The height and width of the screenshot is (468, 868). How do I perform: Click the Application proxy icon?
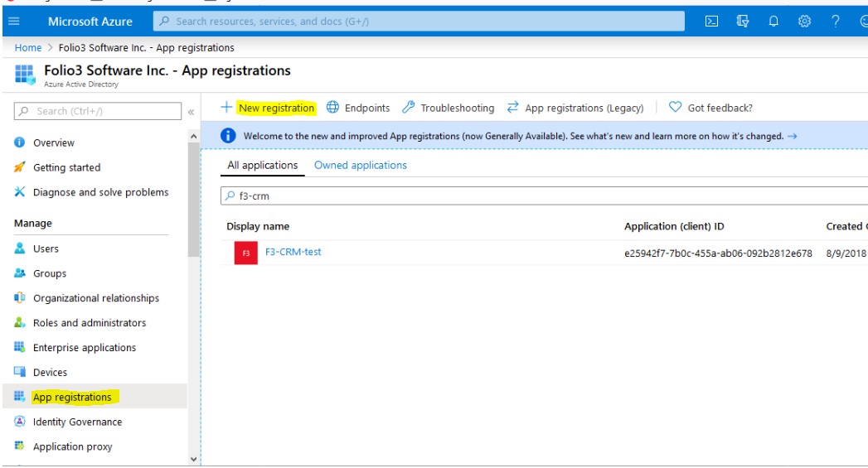point(19,446)
